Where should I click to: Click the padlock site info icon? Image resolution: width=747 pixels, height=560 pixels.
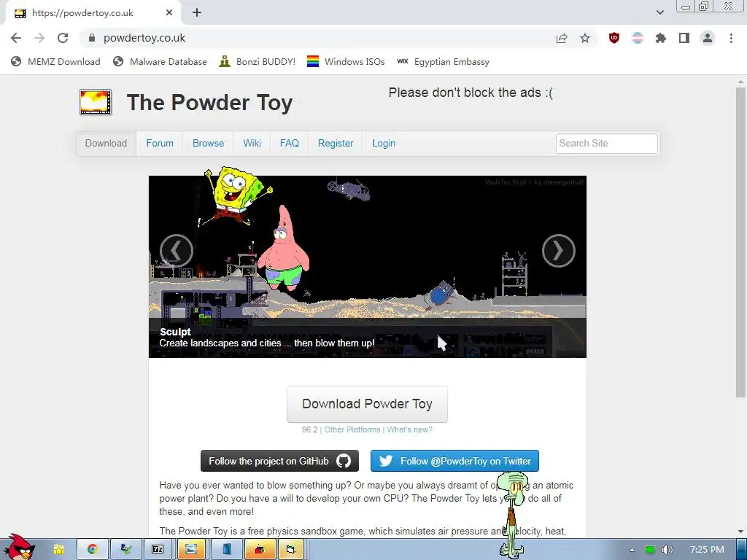coord(92,38)
